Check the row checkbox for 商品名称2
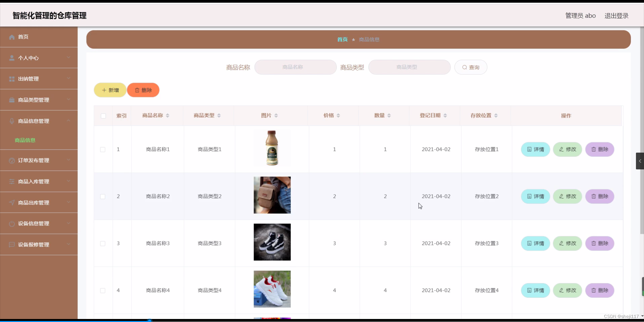The image size is (644, 322). click(103, 197)
